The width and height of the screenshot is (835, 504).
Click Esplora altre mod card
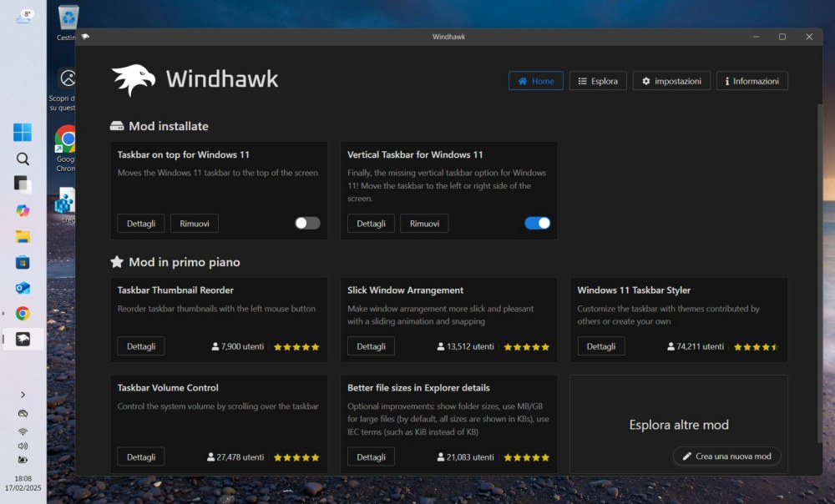tap(678, 425)
